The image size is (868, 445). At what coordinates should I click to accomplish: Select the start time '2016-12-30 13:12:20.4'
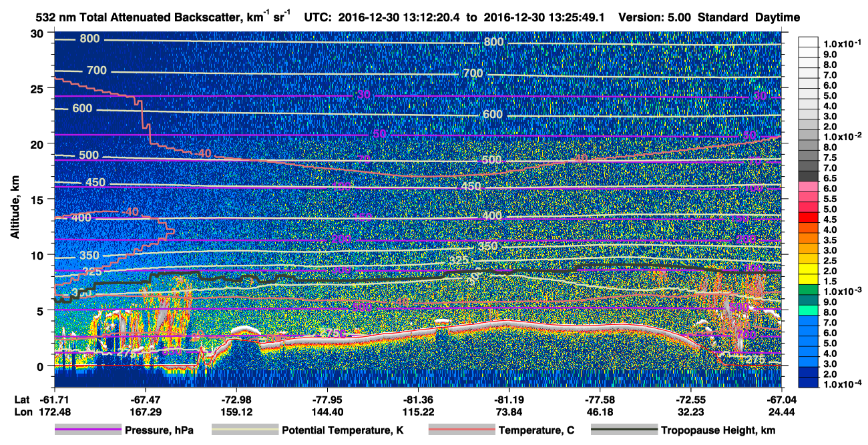(x=401, y=17)
